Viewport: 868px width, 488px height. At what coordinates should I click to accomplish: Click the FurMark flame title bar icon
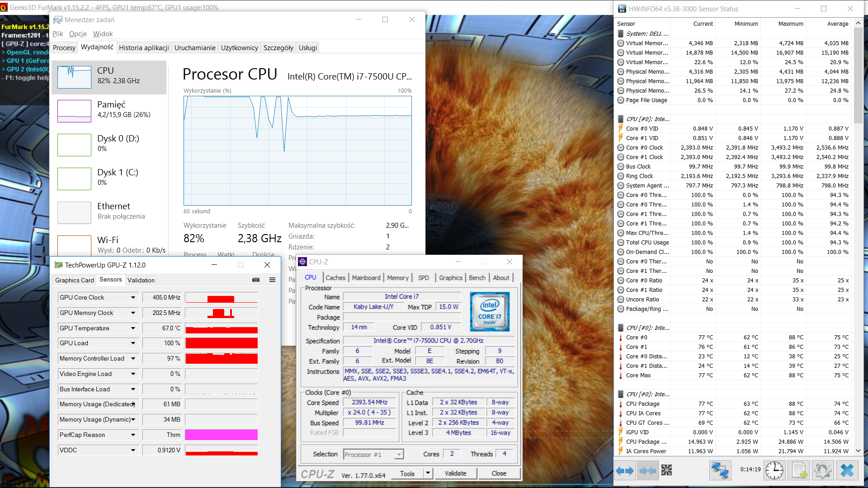pyautogui.click(x=4, y=7)
